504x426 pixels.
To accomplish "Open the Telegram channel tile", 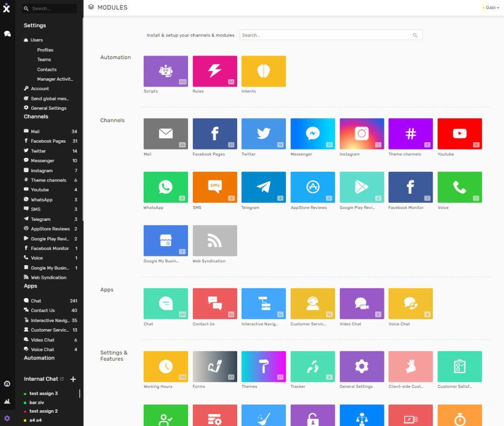I will click(264, 187).
